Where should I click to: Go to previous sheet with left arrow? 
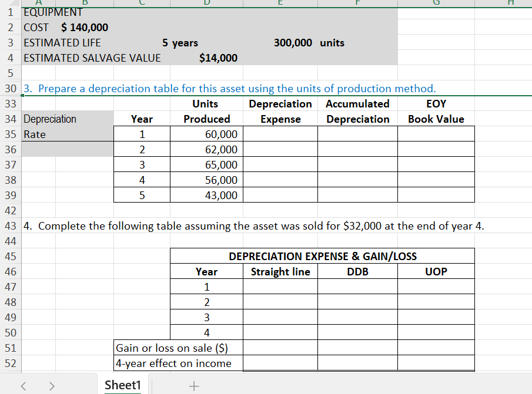(x=23, y=386)
